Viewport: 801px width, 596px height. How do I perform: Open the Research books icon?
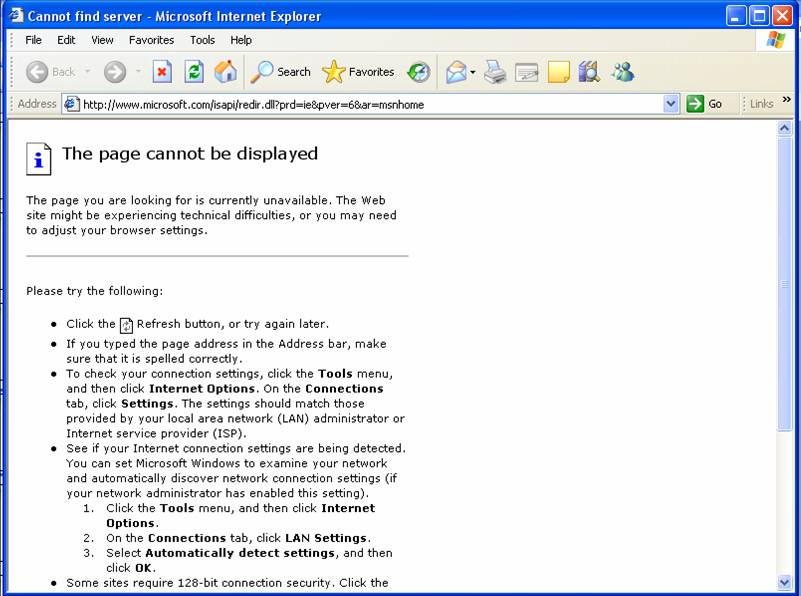point(589,72)
